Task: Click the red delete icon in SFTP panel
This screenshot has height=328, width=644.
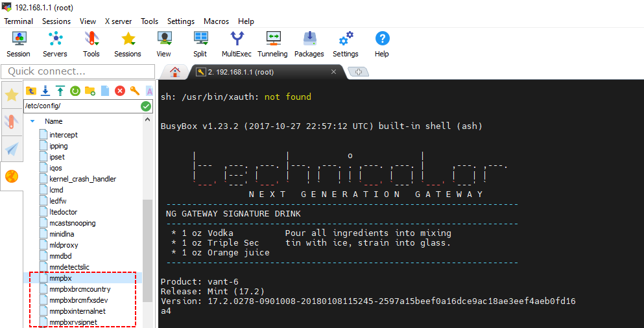Action: pyautogui.click(x=119, y=91)
